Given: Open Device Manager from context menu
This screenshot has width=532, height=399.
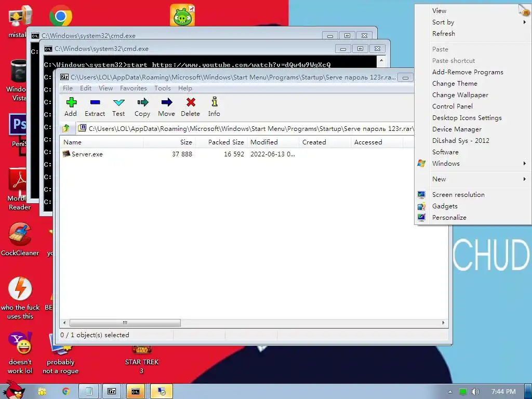Looking at the screenshot, I should click(x=473, y=129).
